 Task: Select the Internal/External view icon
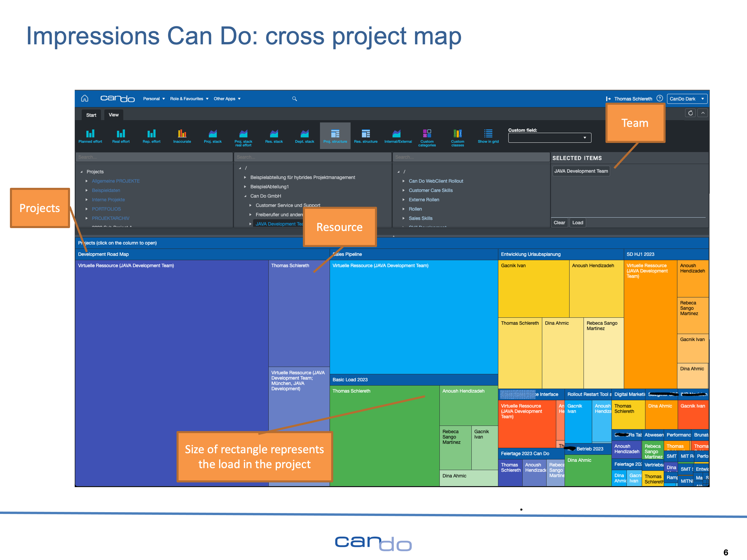click(398, 136)
